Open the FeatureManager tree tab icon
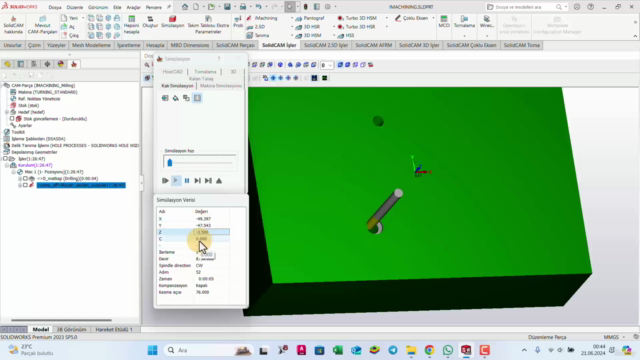 pyautogui.click(x=7, y=64)
